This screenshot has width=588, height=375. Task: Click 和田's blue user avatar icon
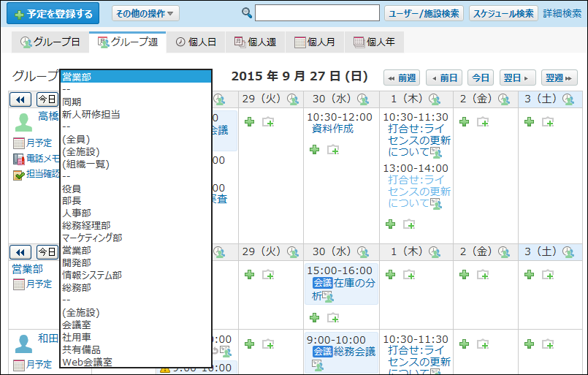point(23,344)
